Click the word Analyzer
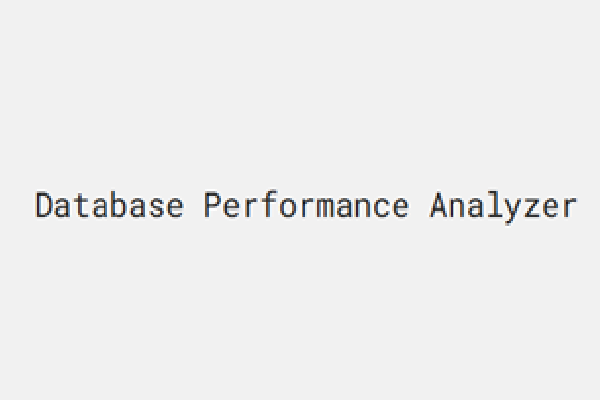 pyautogui.click(x=503, y=205)
